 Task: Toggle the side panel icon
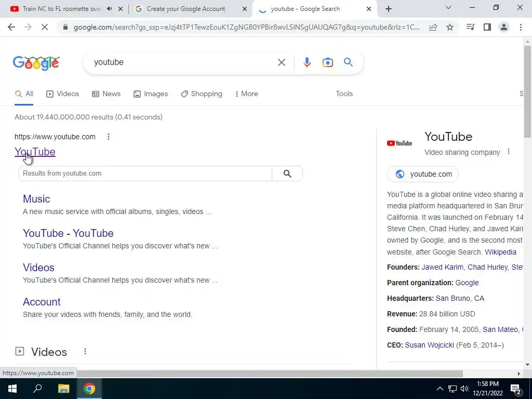(x=487, y=27)
